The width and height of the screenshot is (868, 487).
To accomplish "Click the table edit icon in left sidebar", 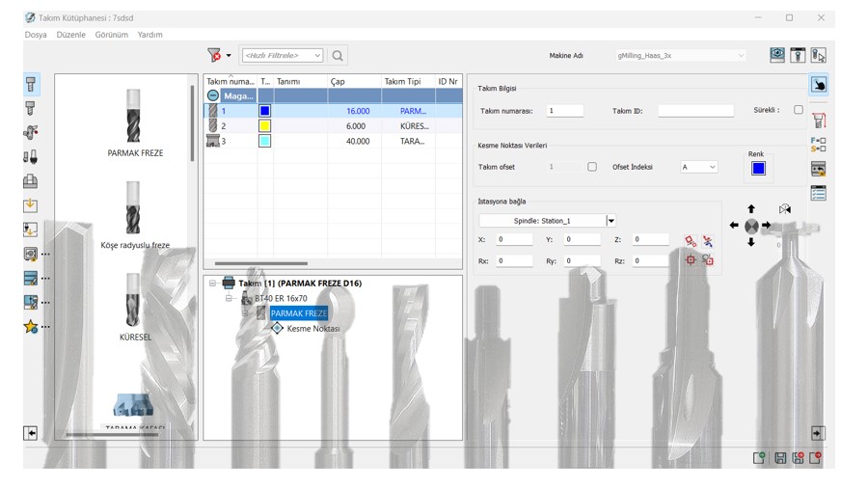I will click(x=31, y=278).
